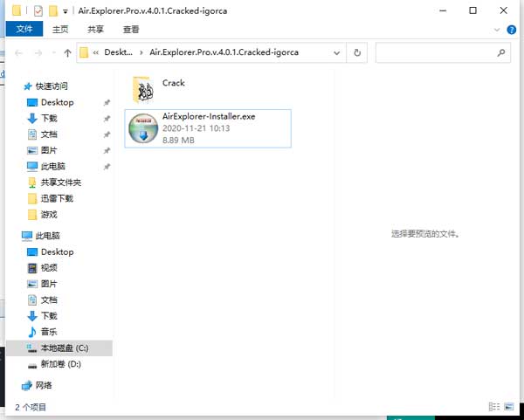Select 图片 under 此电脑 root
This screenshot has width=524, height=420.
click(49, 284)
